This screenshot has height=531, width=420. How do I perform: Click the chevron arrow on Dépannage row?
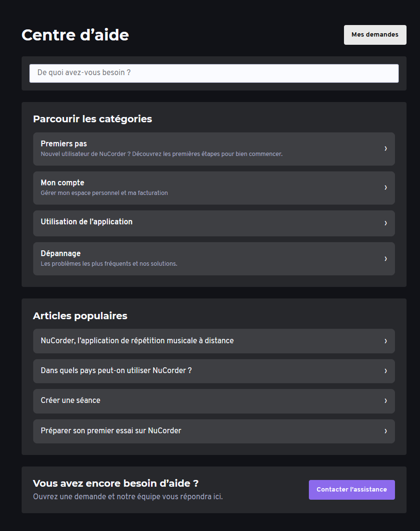pyautogui.click(x=385, y=259)
